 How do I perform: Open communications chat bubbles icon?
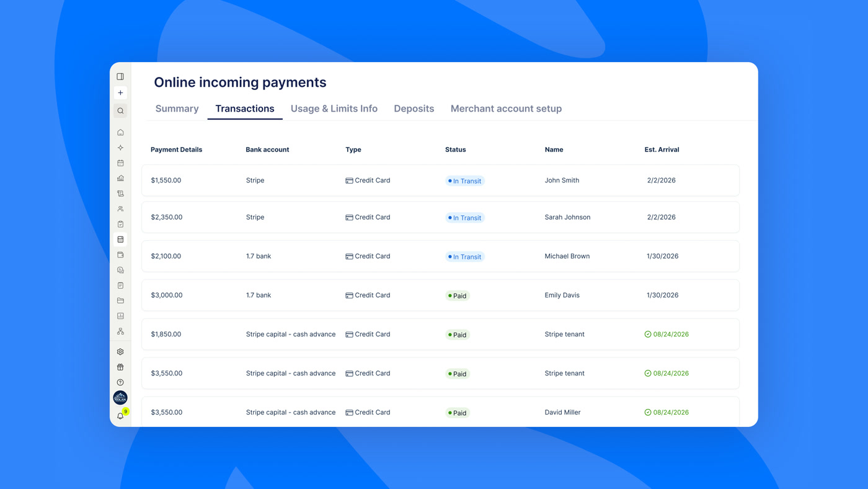[120, 270]
